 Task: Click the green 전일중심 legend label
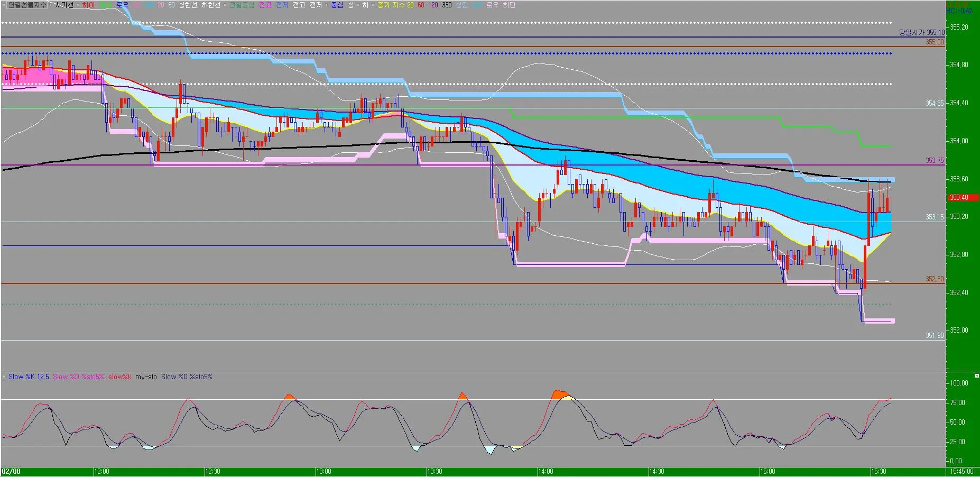tap(242, 5)
